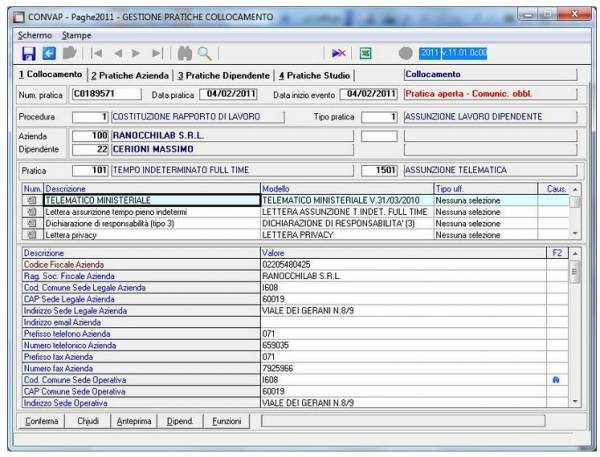Click the Procedura code field
This screenshot has height=457, width=600.
[x=90, y=117]
